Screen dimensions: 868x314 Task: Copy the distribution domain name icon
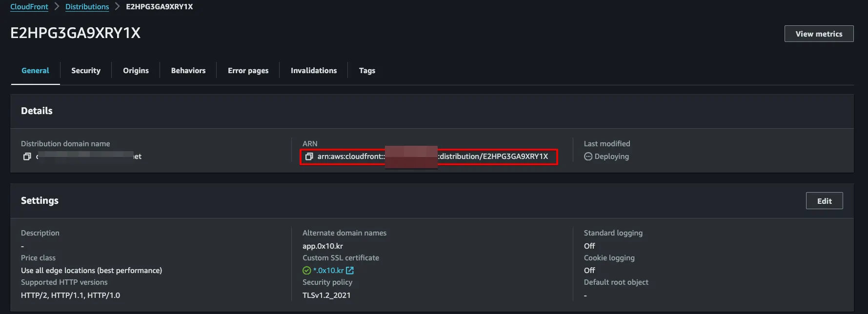click(x=27, y=157)
